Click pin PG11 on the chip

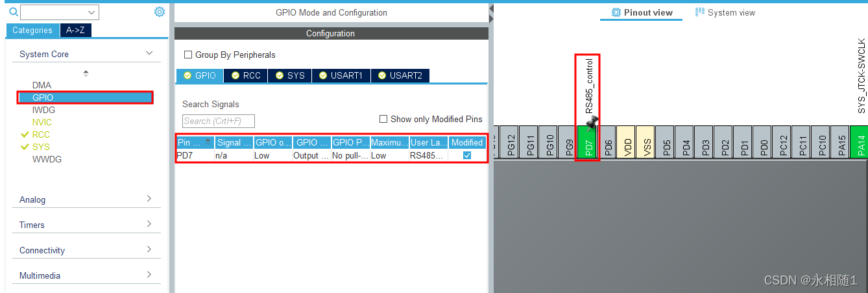(x=531, y=142)
